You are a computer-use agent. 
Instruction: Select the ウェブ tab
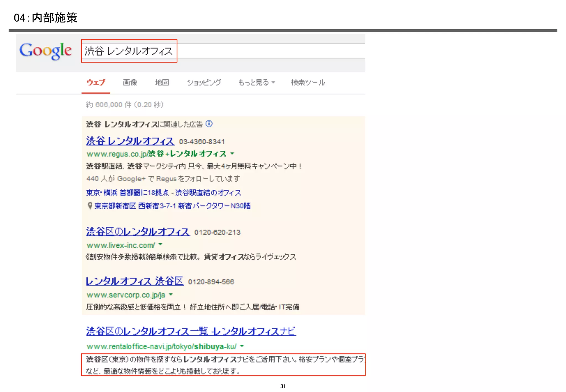96,82
